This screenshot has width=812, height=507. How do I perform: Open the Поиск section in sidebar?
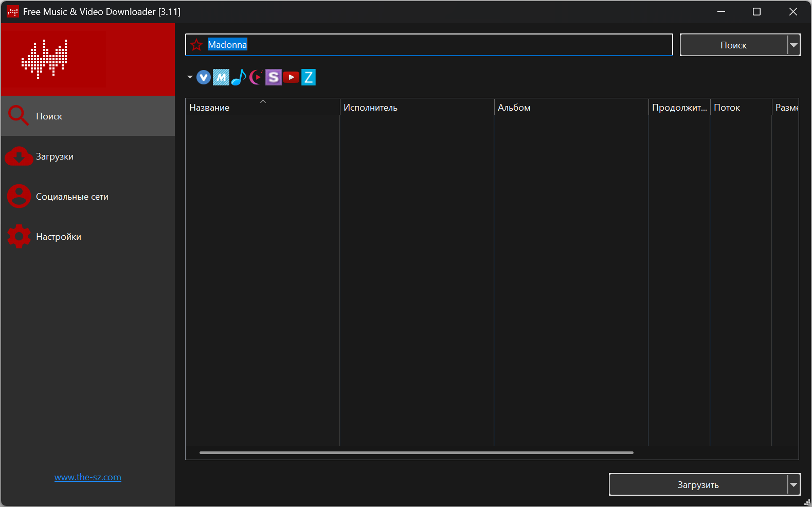[88, 116]
